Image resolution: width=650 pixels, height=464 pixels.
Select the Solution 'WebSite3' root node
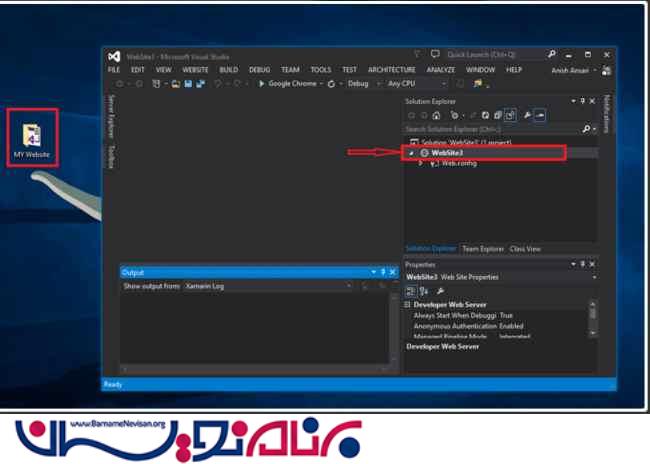pyautogui.click(x=461, y=142)
